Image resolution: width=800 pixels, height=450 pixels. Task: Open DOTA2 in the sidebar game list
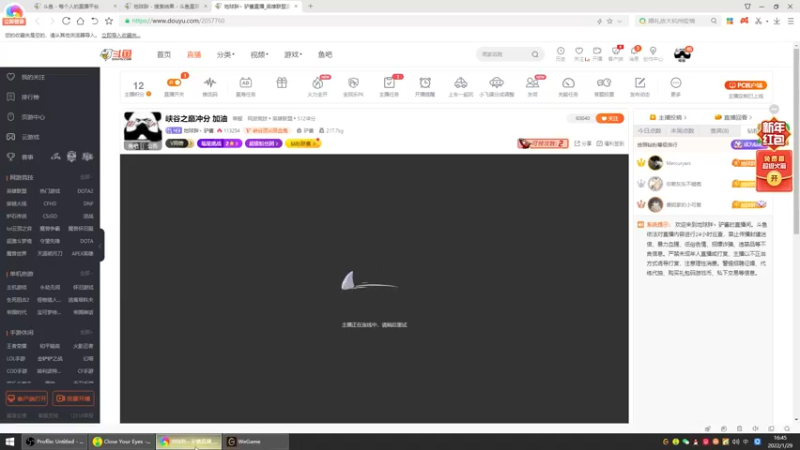pos(85,191)
